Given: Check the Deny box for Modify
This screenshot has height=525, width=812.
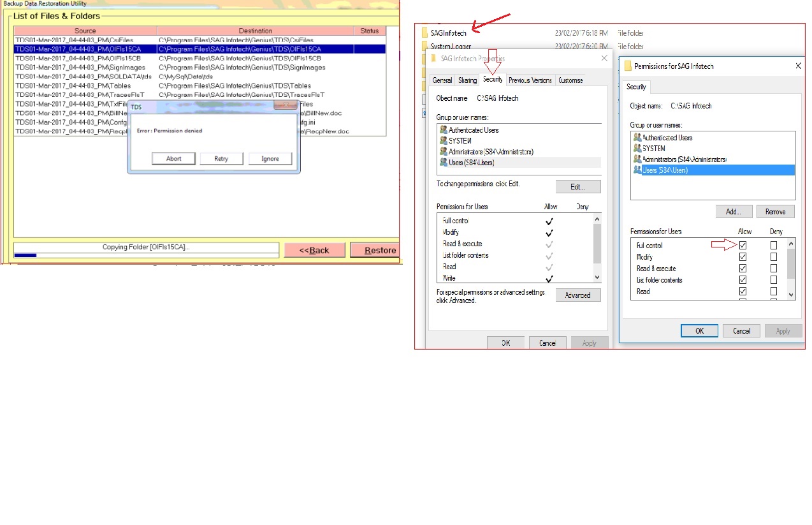Looking at the screenshot, I should (774, 257).
